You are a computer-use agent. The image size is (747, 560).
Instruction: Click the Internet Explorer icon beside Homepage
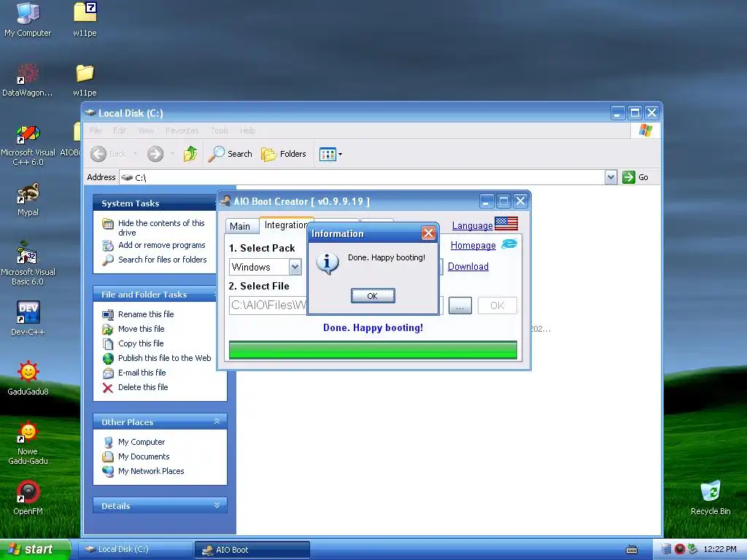509,244
